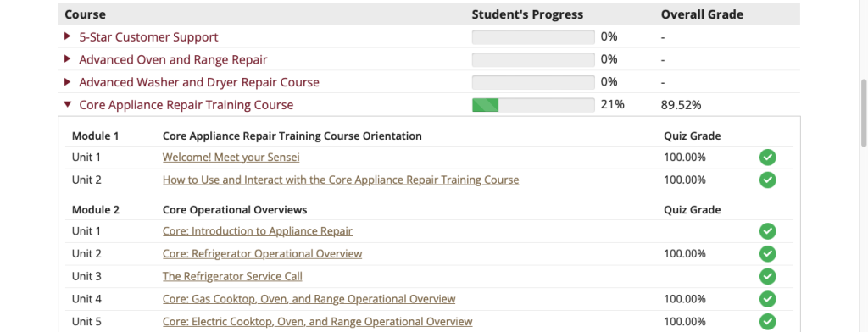
Task: Click checkmark beside Gas Cooktop Operational Overview
Action: click(767, 299)
